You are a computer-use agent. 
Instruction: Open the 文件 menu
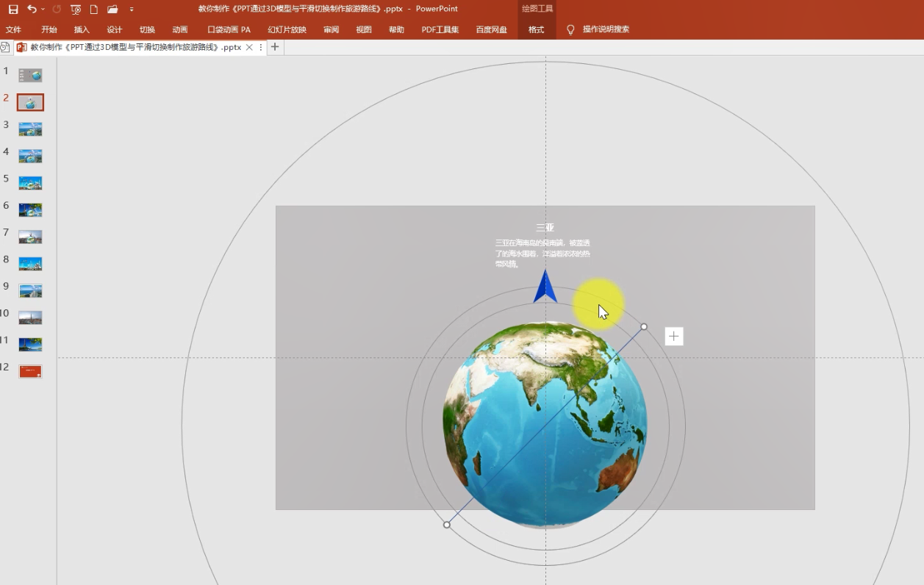pyautogui.click(x=13, y=29)
